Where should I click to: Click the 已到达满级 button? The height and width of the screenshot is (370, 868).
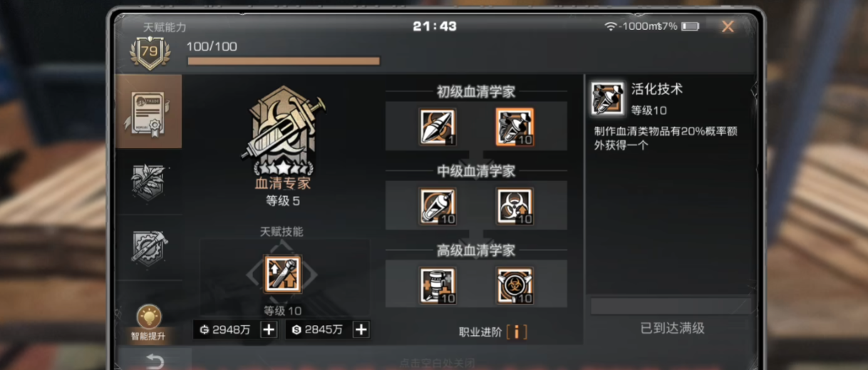[x=672, y=328]
